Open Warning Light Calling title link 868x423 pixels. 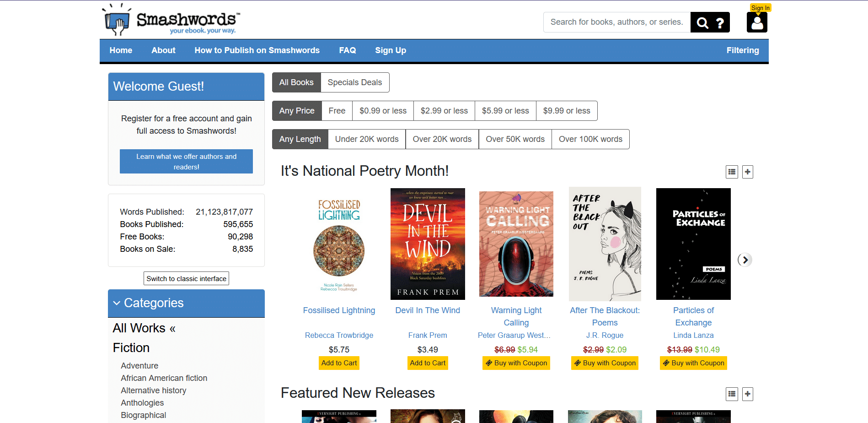click(x=516, y=316)
